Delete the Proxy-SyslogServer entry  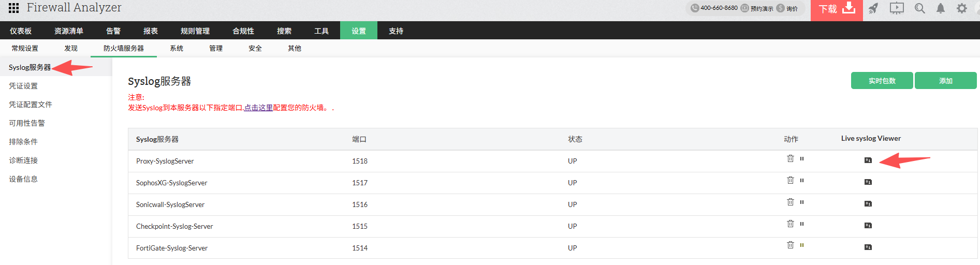(x=791, y=158)
